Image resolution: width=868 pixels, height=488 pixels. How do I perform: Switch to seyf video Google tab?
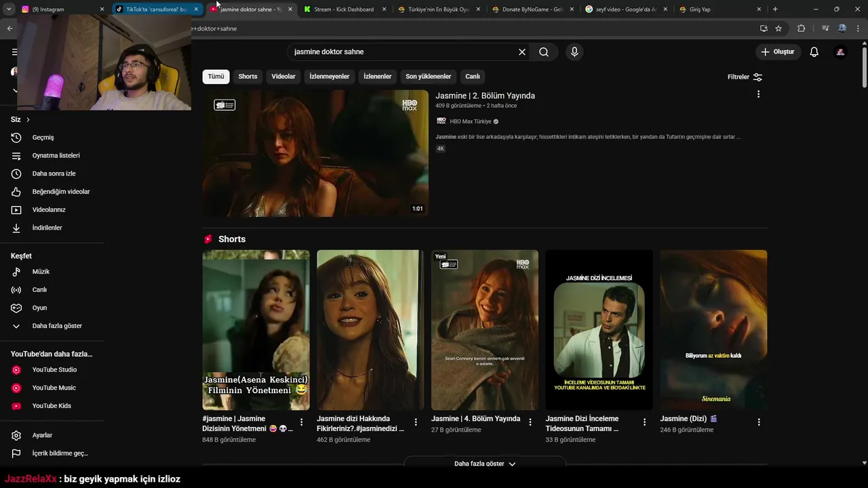coord(625,9)
